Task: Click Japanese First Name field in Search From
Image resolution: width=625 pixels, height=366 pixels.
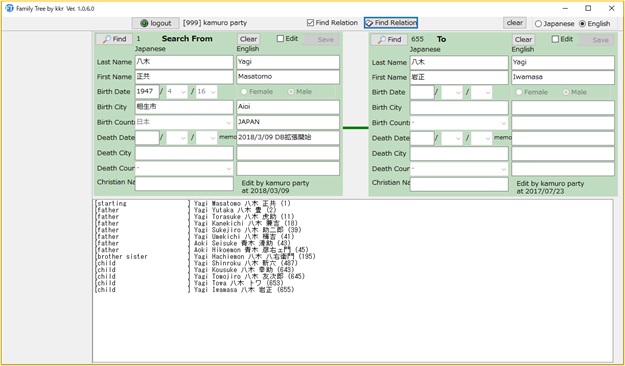Action: click(x=184, y=77)
